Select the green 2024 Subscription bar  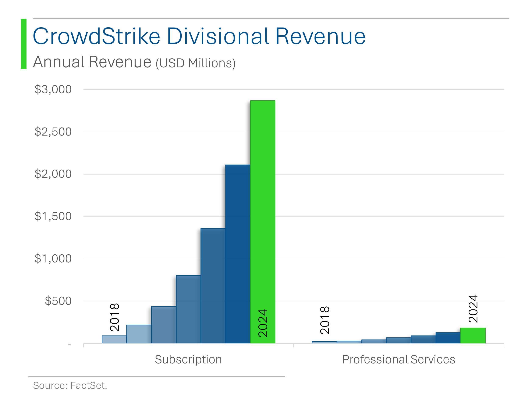pyautogui.click(x=263, y=222)
